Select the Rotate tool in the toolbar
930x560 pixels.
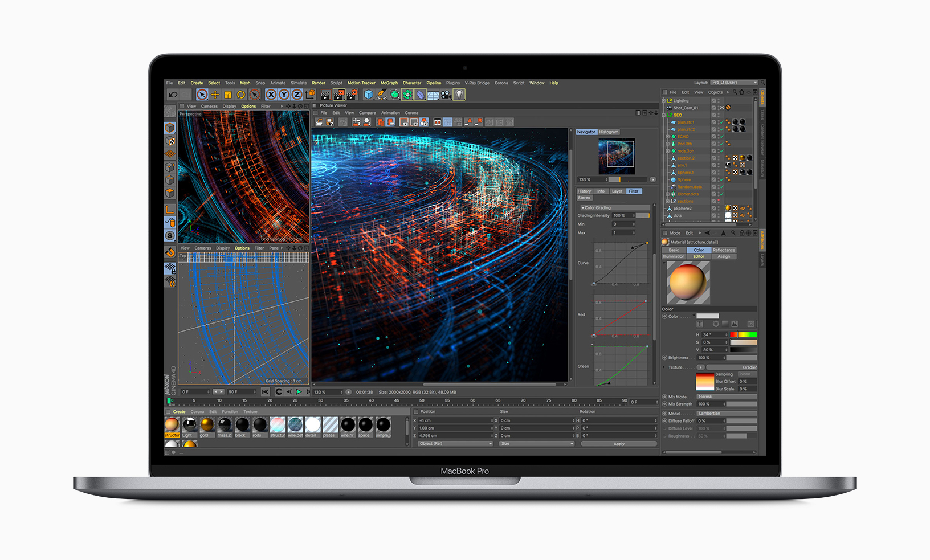point(240,95)
